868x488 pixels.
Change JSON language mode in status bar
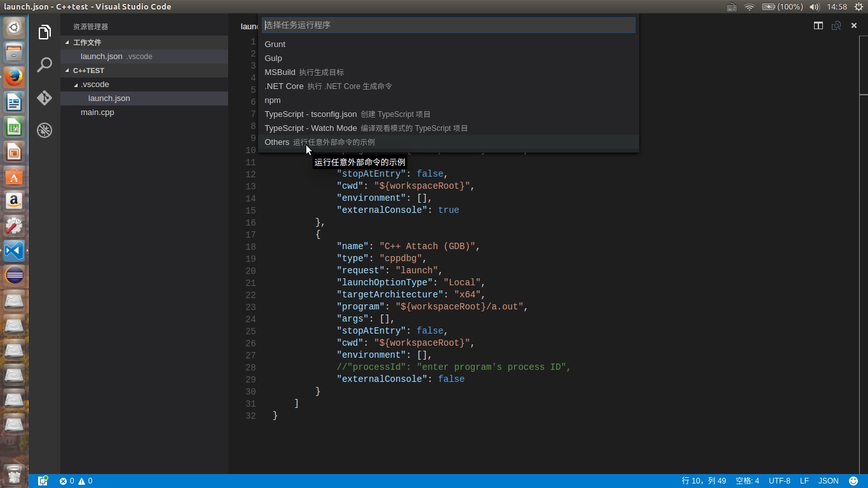click(x=828, y=481)
